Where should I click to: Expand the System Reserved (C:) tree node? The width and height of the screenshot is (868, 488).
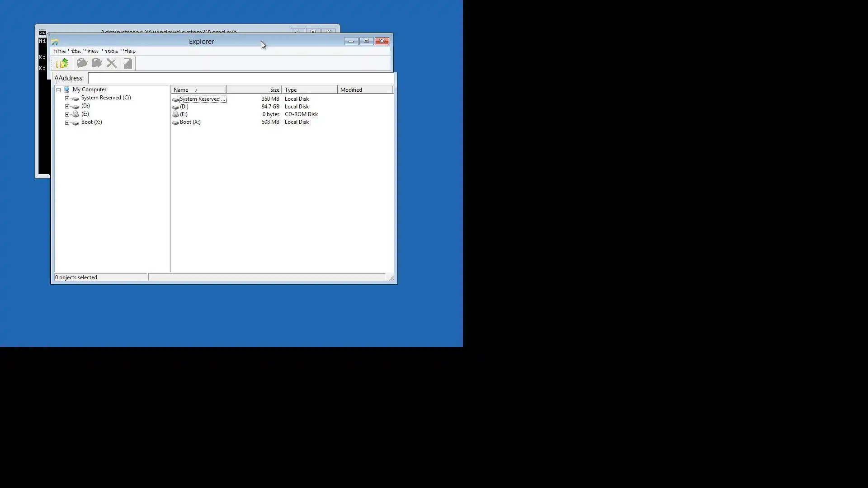(67, 98)
